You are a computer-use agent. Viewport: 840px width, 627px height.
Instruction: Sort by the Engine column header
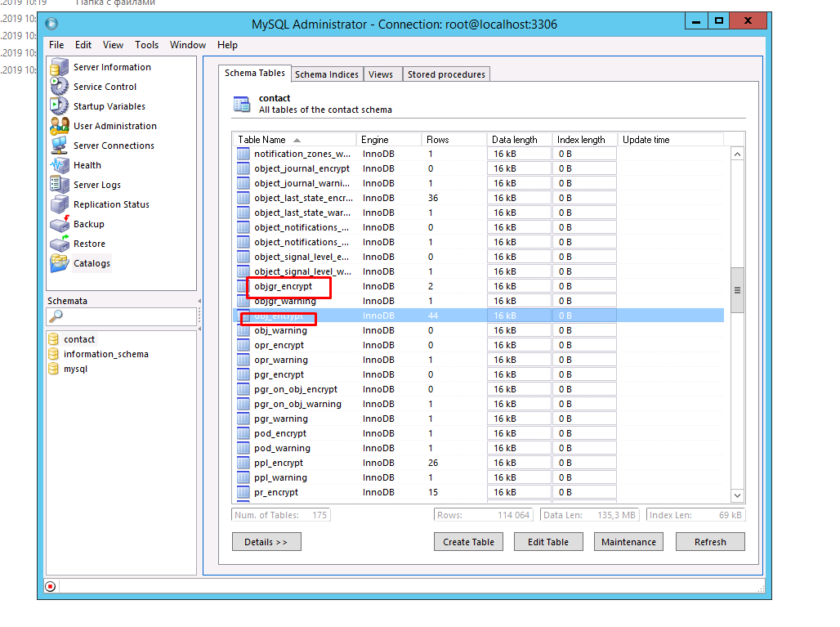click(x=389, y=140)
